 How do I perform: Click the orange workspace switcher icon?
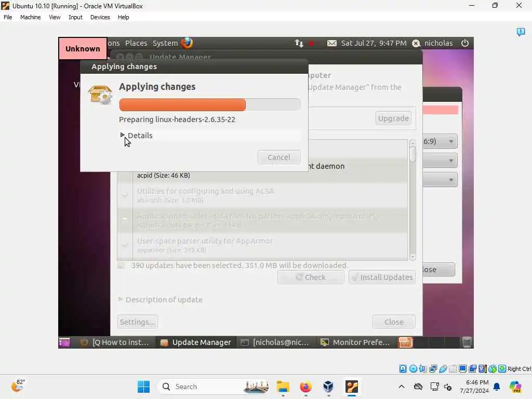click(405, 342)
